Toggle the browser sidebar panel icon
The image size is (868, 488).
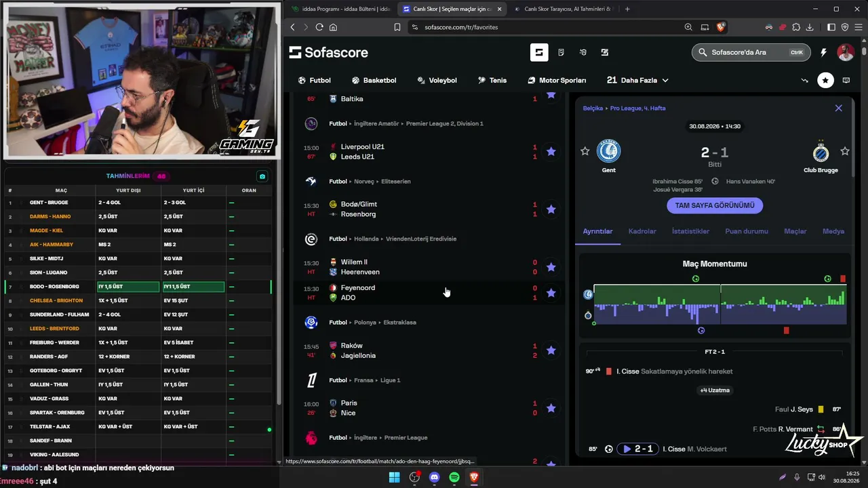tap(831, 27)
